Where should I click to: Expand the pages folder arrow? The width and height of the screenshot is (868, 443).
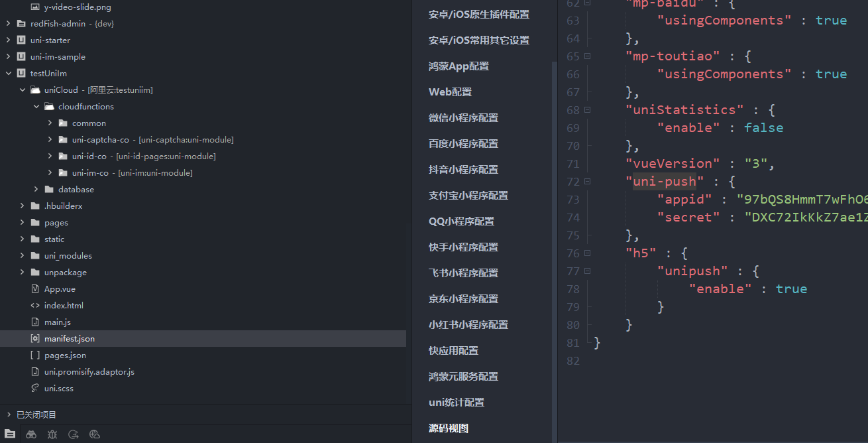22,222
